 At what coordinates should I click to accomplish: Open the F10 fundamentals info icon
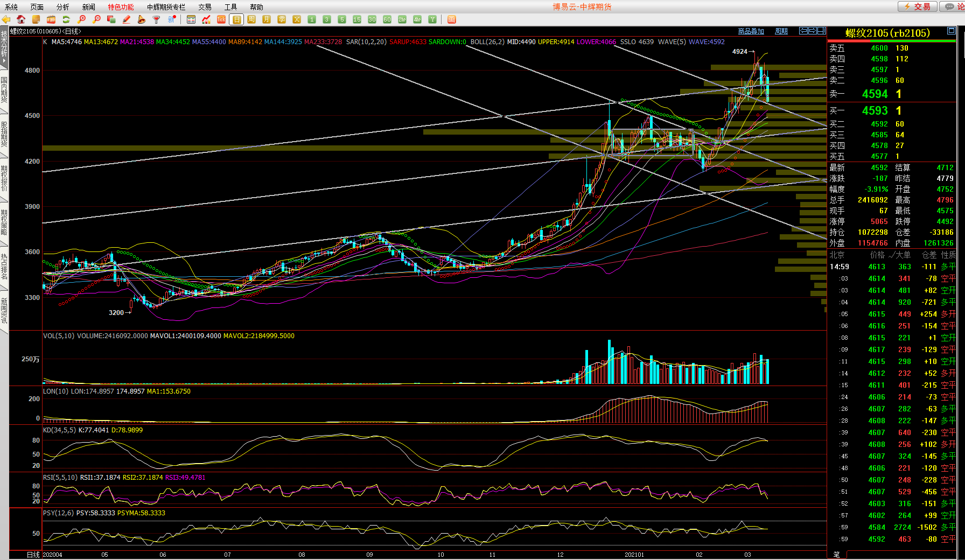click(x=51, y=19)
